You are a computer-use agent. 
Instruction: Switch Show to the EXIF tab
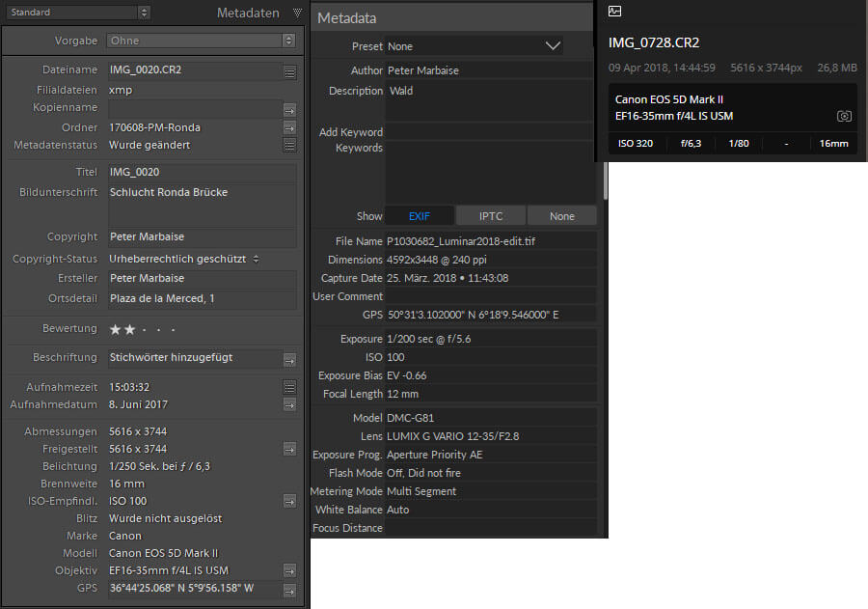click(x=420, y=216)
